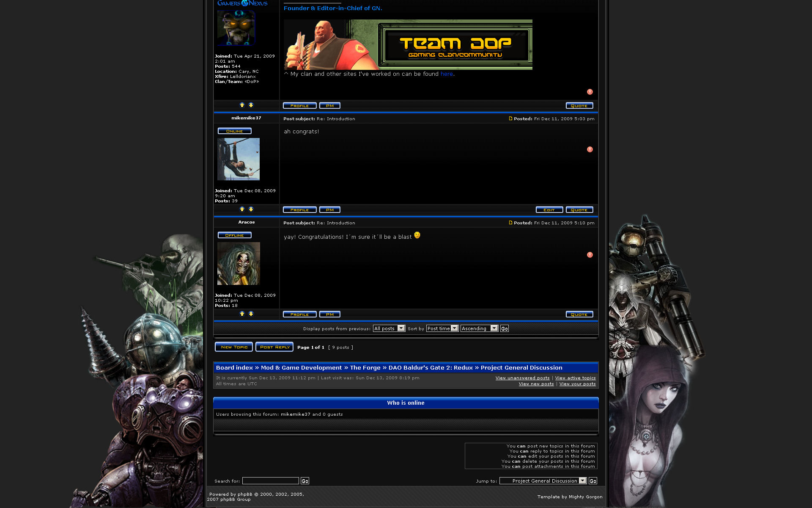Open DAO Baldur's Gate 2: Redux breadcrumb

[x=431, y=368]
